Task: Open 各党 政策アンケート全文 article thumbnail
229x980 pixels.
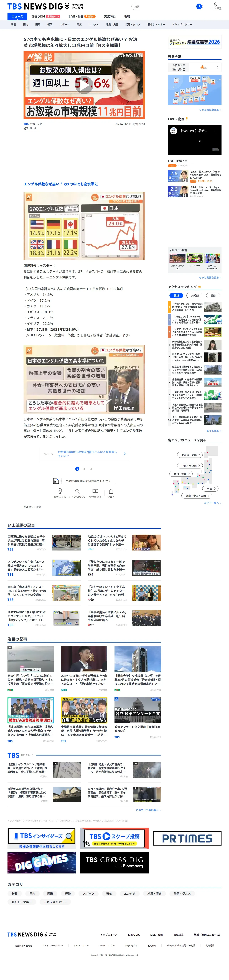Action: (138, 710)
